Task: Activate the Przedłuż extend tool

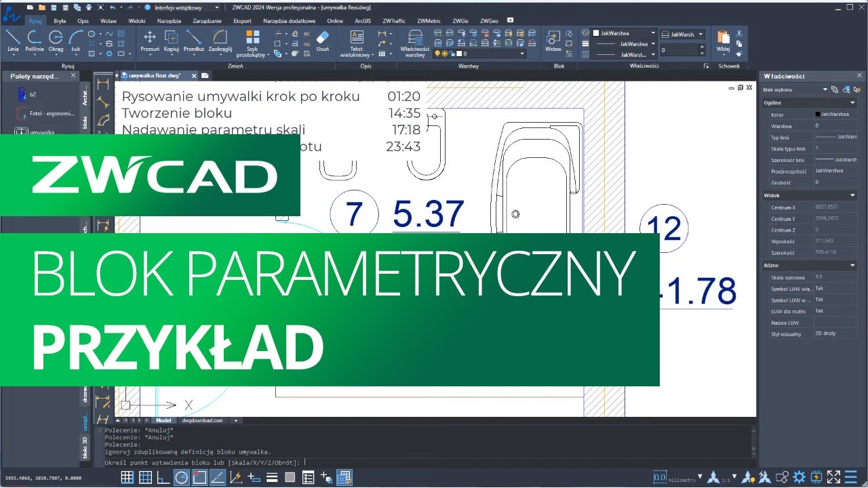Action: pyautogui.click(x=194, y=41)
